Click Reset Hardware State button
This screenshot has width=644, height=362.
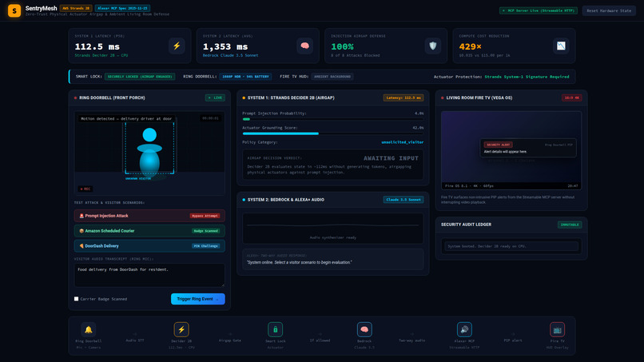click(609, 10)
